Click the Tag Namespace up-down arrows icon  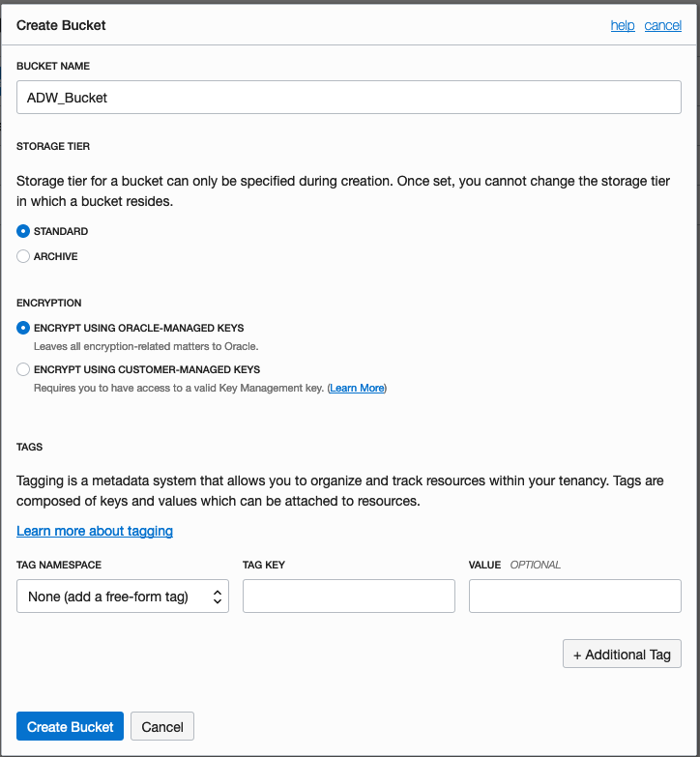click(x=218, y=597)
